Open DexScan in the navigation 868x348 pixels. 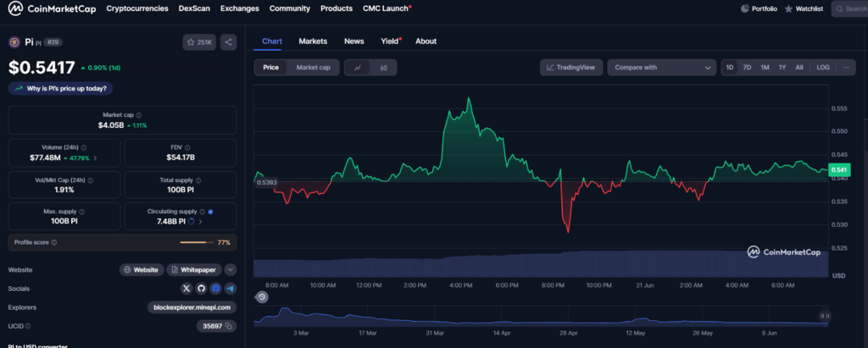click(x=194, y=8)
